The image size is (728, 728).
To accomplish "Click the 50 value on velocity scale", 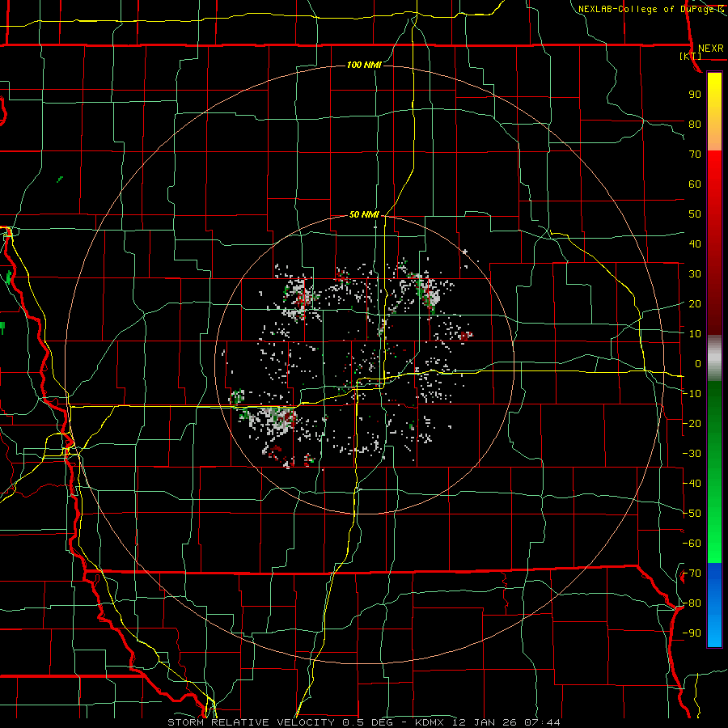I will point(695,214).
